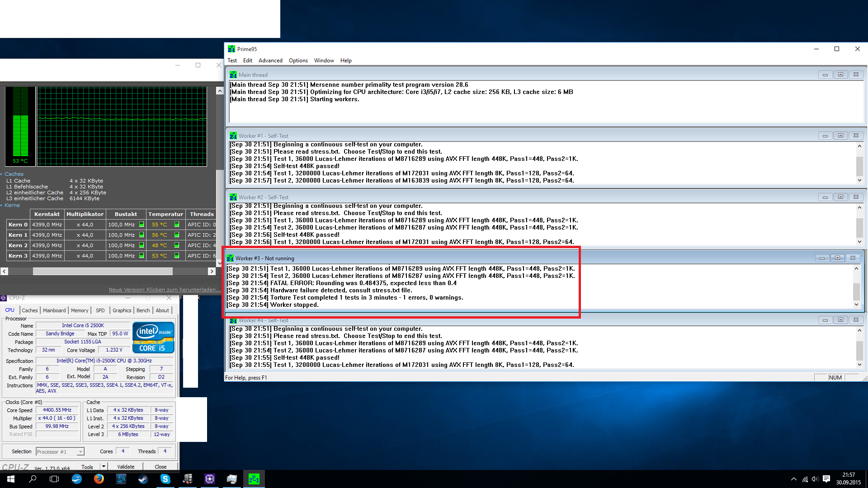Open the Advanced menu in Prime95
This screenshot has height=488, width=868.
click(270, 61)
